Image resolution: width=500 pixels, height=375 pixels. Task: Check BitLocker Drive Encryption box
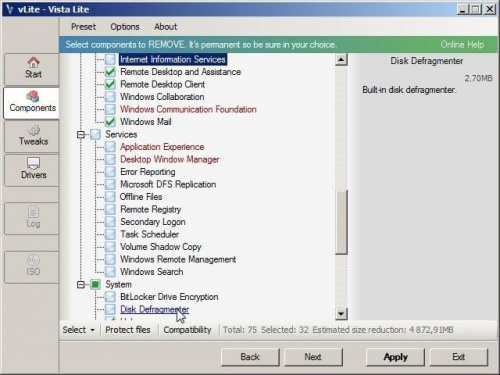click(x=110, y=297)
